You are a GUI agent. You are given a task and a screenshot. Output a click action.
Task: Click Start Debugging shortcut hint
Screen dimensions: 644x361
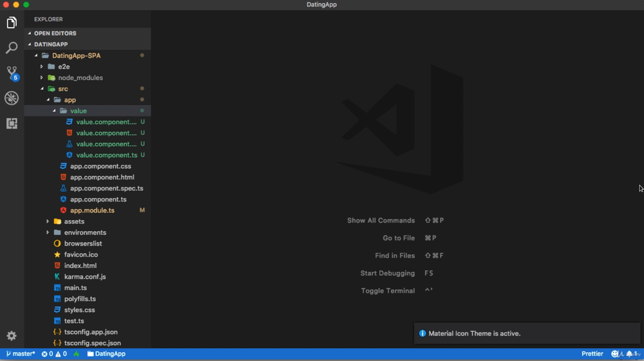coord(397,273)
